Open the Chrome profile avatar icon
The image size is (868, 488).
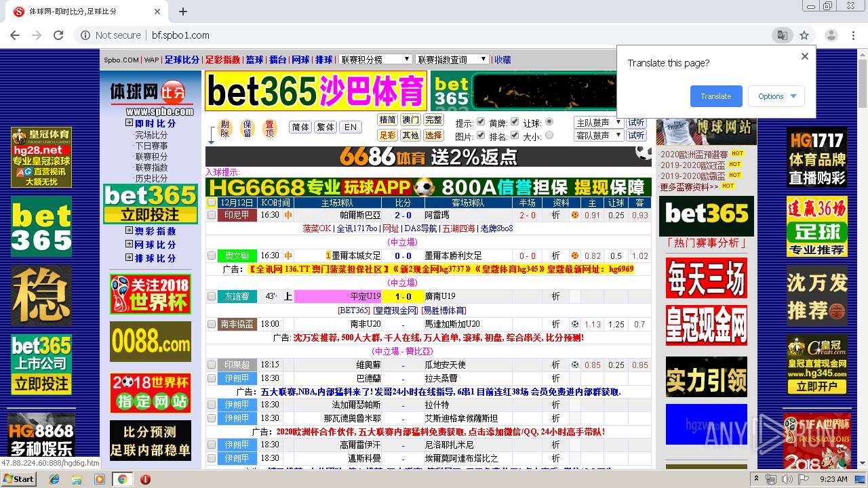pyautogui.click(x=831, y=35)
